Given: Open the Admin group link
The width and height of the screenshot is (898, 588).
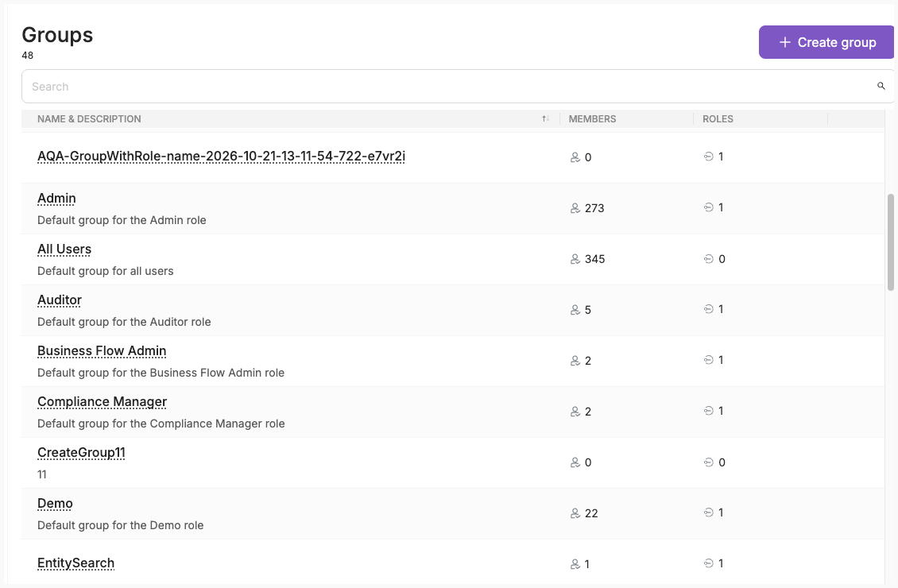Looking at the screenshot, I should pos(56,199).
